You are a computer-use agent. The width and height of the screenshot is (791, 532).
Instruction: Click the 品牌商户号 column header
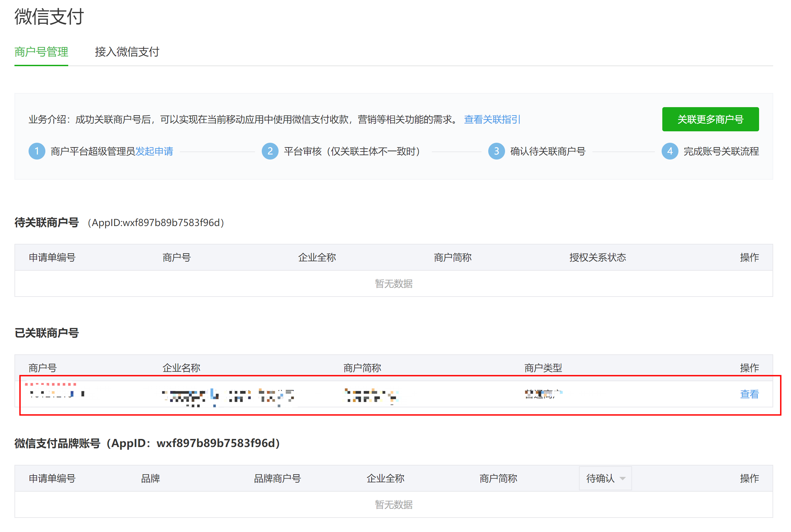pos(277,479)
